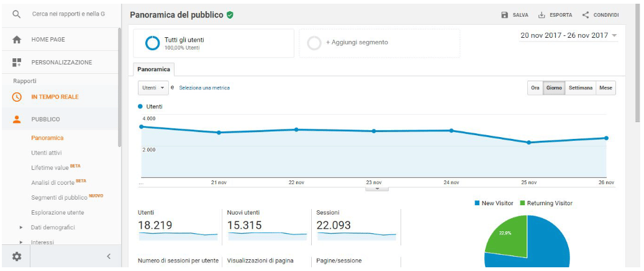Click the 24 nov data point on chart
This screenshot has height=271, width=644.
point(451,131)
